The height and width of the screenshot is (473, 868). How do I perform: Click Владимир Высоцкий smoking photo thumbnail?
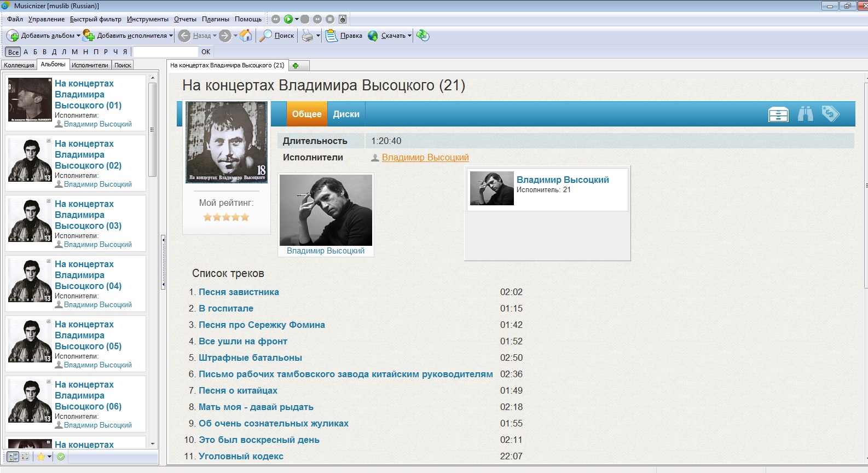pos(326,210)
